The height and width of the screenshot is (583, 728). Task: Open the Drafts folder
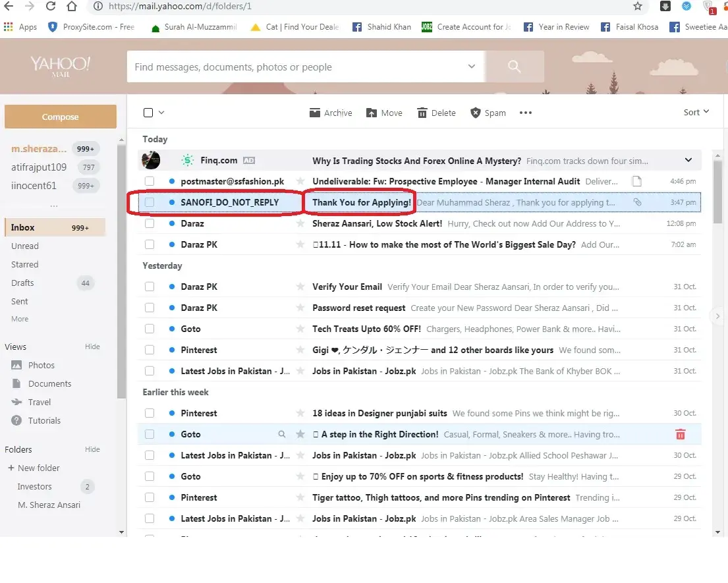[22, 283]
